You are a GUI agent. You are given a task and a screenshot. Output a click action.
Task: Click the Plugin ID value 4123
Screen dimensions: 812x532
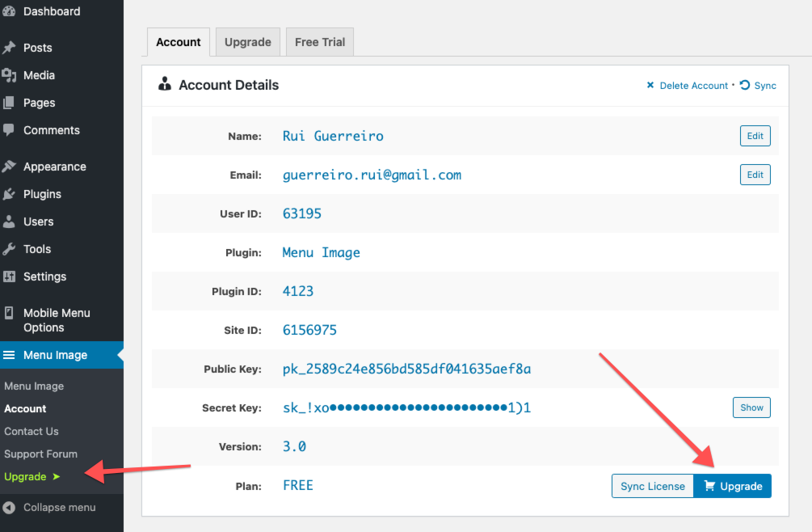(298, 291)
